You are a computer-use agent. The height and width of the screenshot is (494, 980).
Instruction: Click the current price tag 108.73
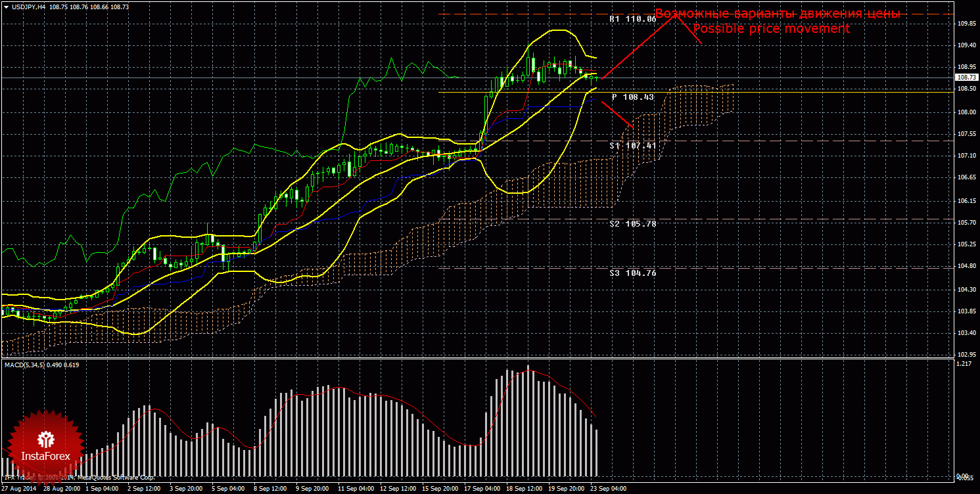[966, 78]
